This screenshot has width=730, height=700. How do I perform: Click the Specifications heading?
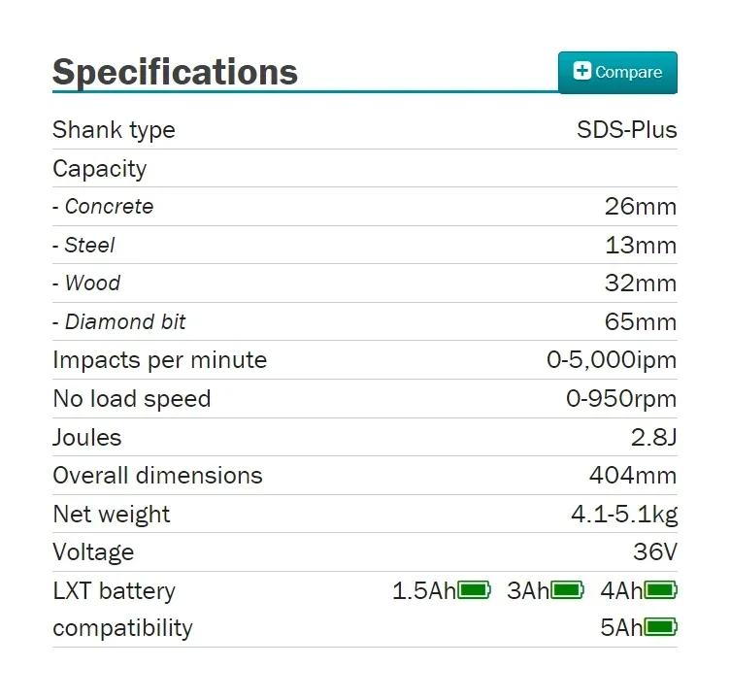tap(175, 72)
